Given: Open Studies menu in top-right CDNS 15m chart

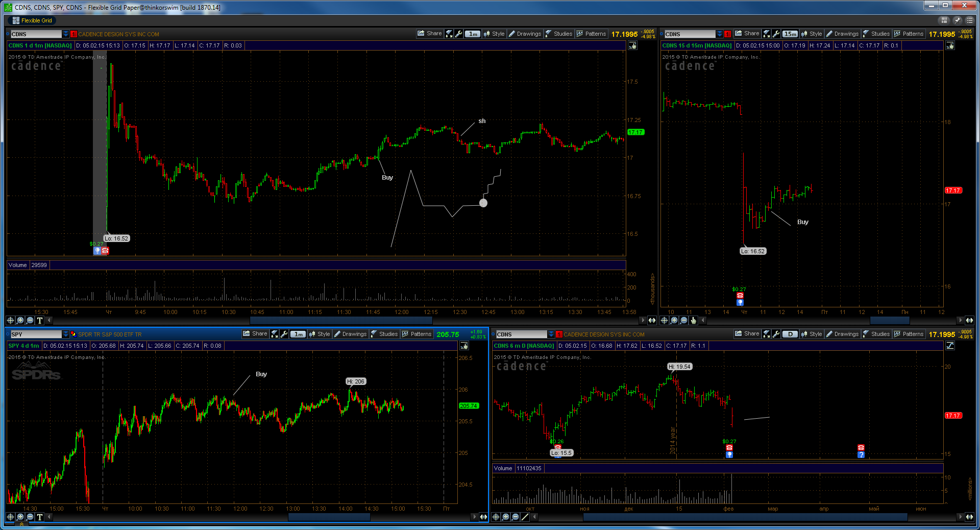Looking at the screenshot, I should click(x=876, y=34).
